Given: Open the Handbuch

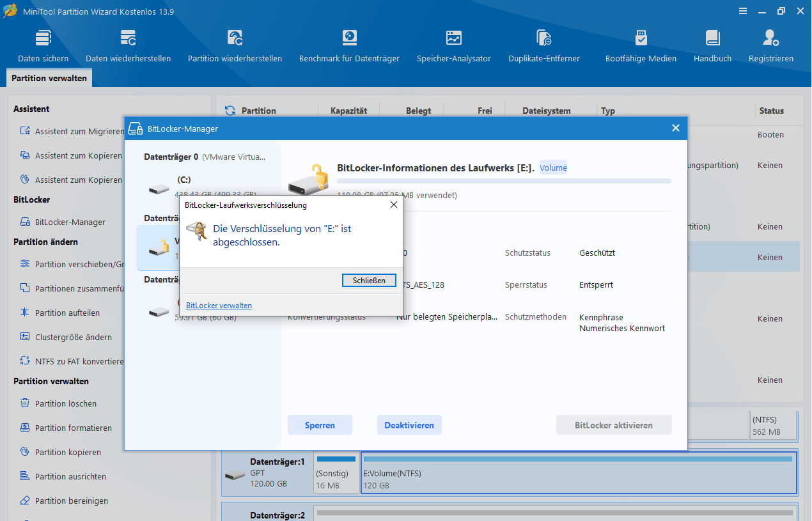Looking at the screenshot, I should coord(712,46).
